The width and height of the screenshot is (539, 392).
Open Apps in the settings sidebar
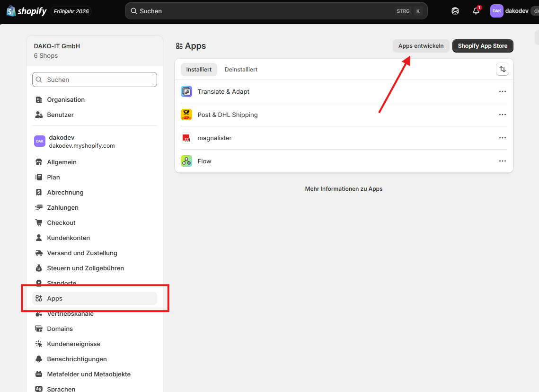point(95,298)
